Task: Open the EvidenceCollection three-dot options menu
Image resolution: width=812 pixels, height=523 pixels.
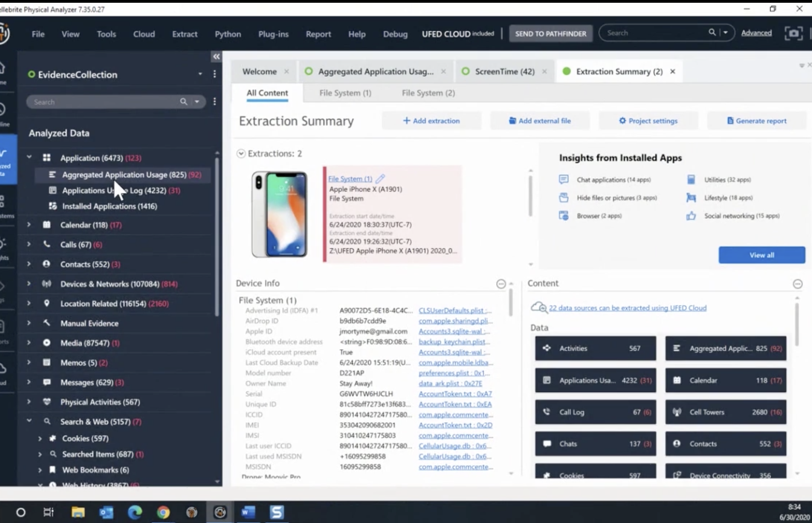Action: click(214, 74)
